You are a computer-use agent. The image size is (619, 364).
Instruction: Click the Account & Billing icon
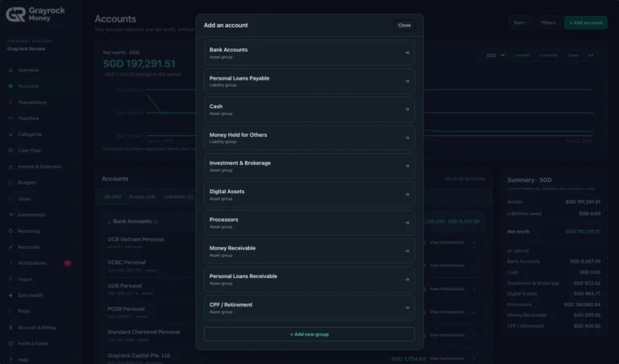[10, 328]
